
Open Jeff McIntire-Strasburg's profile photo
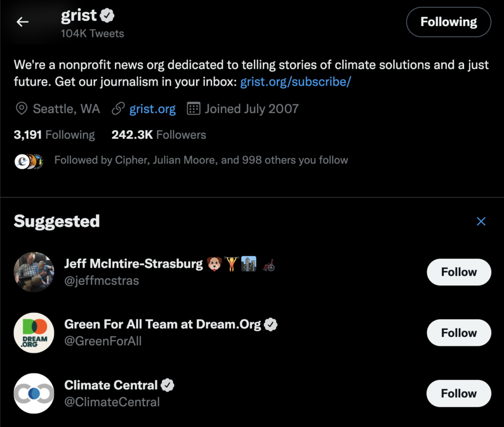tap(34, 272)
